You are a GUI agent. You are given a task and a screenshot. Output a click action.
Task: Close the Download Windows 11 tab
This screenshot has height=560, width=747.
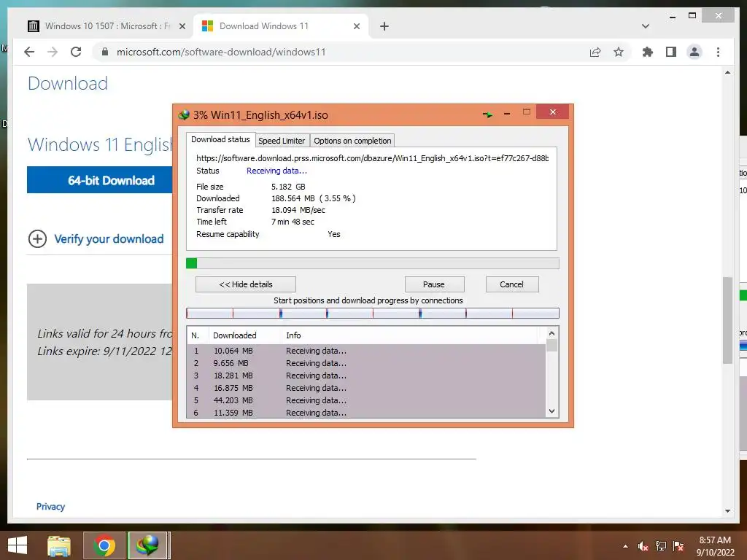tap(356, 27)
